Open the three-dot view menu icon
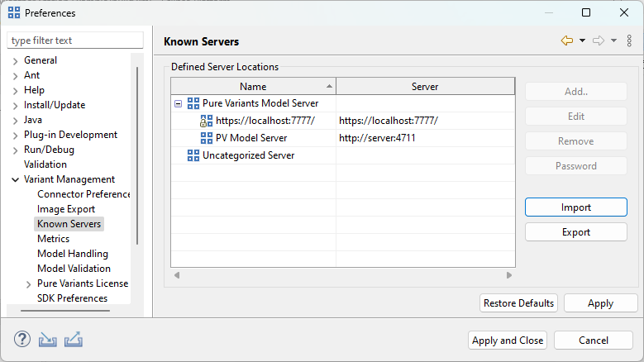This screenshot has height=362, width=644. point(629,40)
